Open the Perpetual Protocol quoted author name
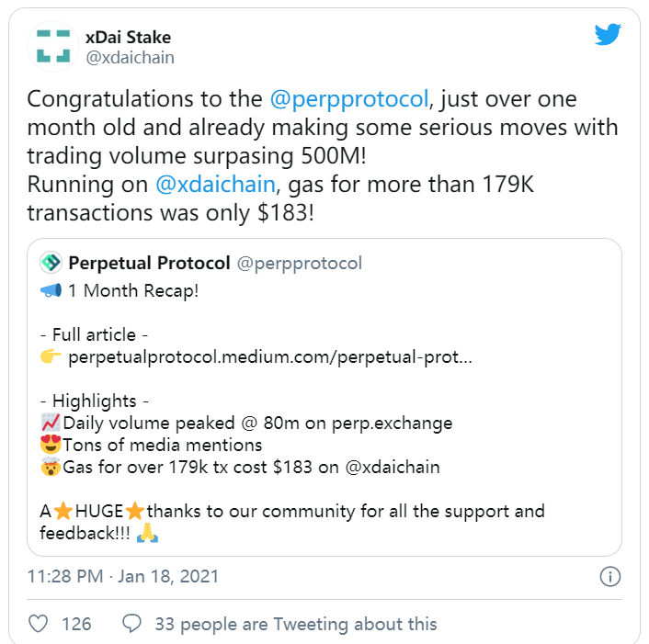 149,264
